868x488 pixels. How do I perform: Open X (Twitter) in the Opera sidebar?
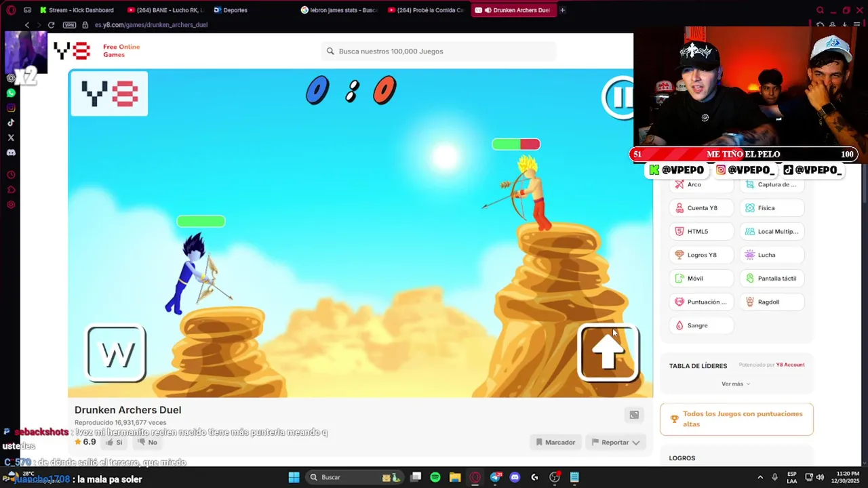click(11, 138)
